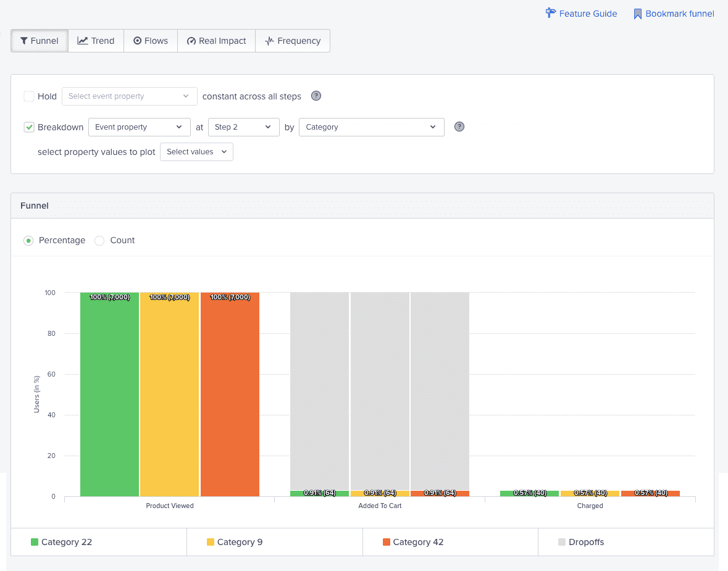Viewport: 728px width, 571px height.
Task: Open the Step 2 dropdown
Action: [x=243, y=127]
